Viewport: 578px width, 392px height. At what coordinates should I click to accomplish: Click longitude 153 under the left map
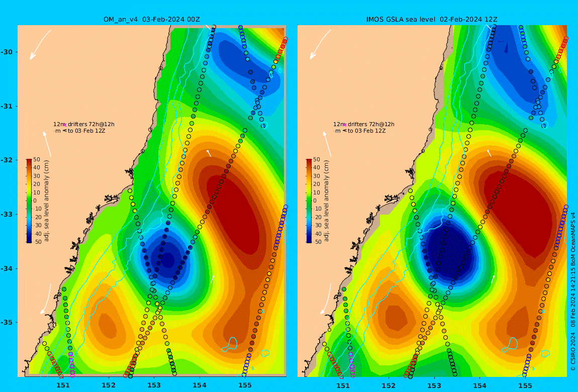tap(154, 385)
